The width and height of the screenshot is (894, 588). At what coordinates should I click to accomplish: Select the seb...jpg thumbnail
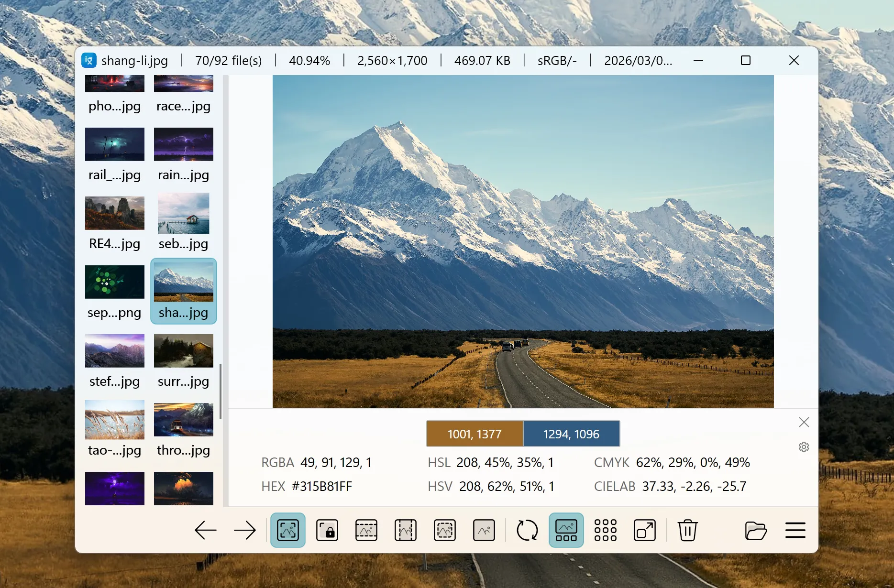pyautogui.click(x=184, y=223)
